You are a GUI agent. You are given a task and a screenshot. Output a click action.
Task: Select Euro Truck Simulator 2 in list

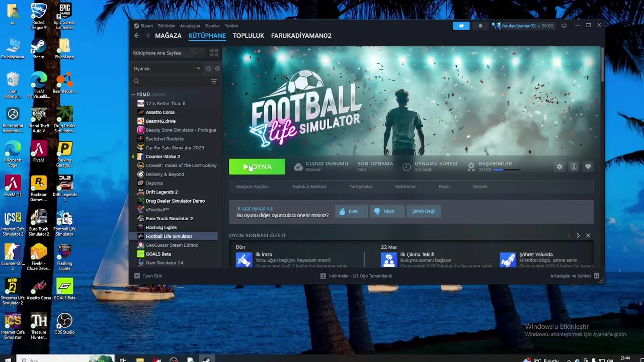pyautogui.click(x=169, y=219)
